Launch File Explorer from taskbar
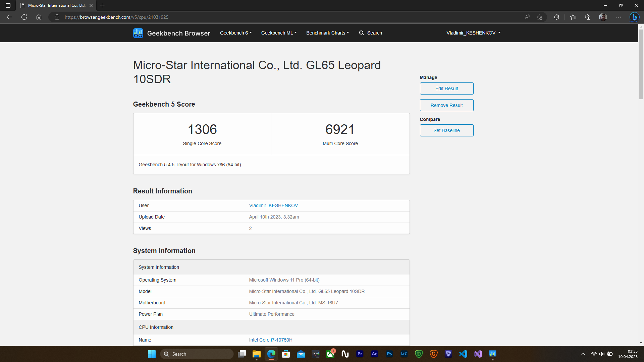Image resolution: width=644 pixels, height=362 pixels. pos(257,354)
